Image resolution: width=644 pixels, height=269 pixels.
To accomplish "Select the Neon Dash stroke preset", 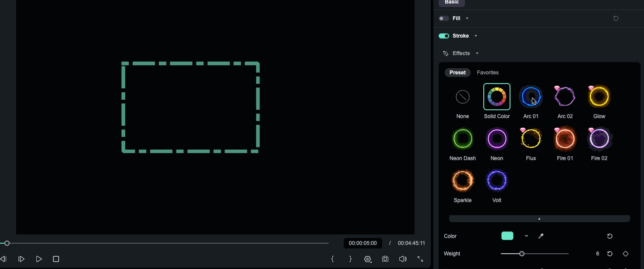I will point(462,138).
